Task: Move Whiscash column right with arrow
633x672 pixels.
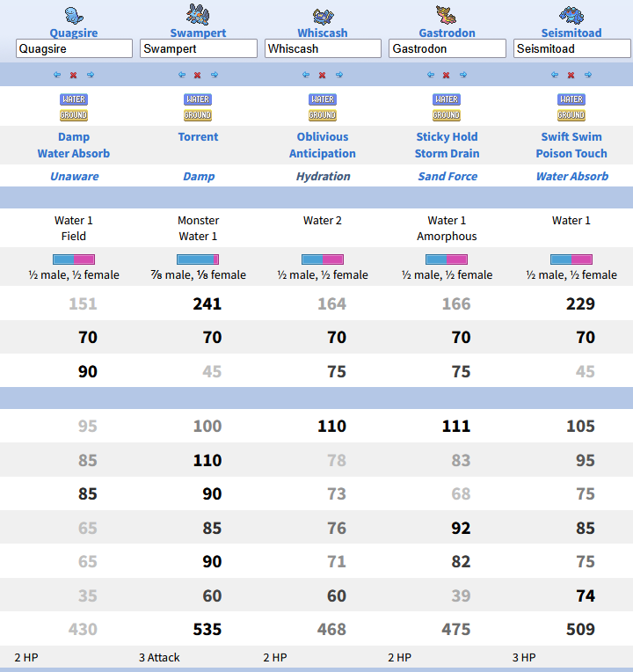Action: click(x=339, y=75)
